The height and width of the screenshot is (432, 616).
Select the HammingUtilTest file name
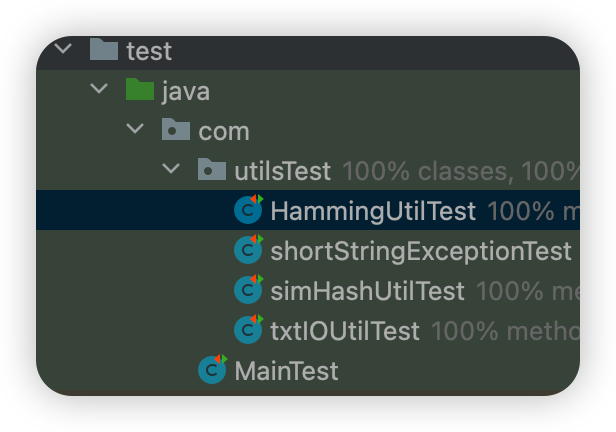tap(372, 211)
